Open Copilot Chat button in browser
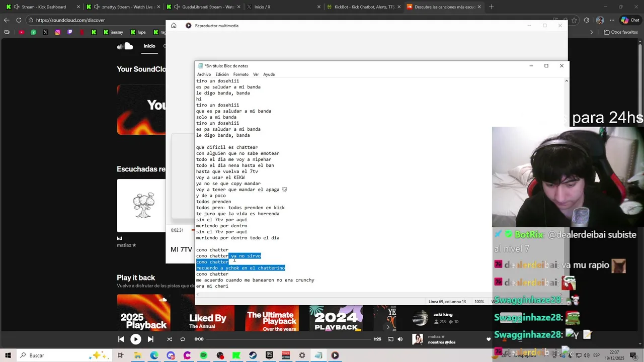 pos(630,20)
